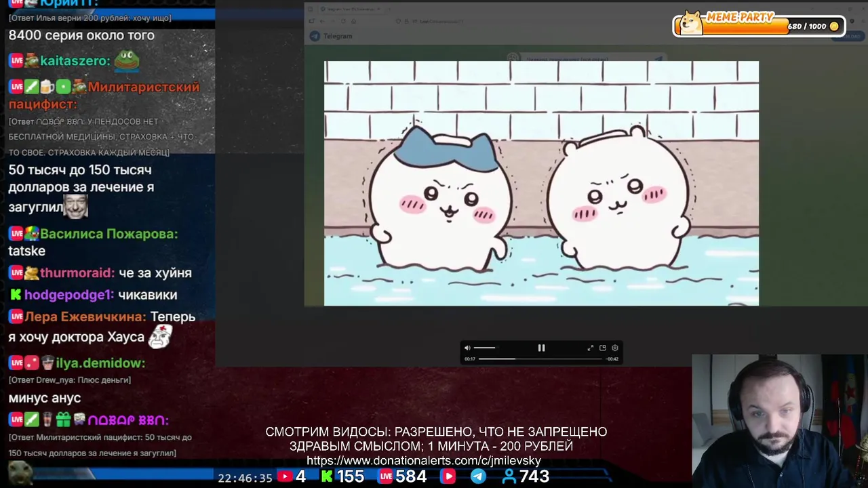Click the LIVE badge beside Василиса Пожарова
This screenshot has height=488, width=868.
(16, 234)
